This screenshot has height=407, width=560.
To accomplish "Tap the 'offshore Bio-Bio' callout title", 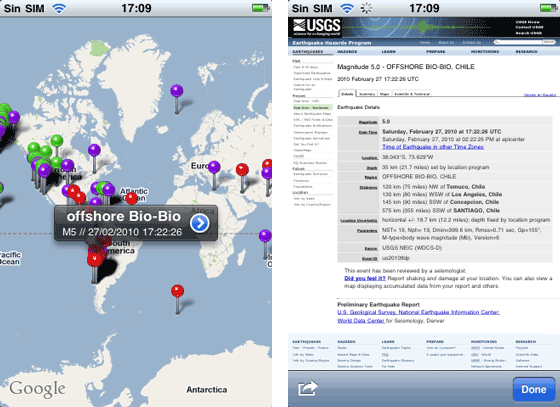I will (124, 216).
